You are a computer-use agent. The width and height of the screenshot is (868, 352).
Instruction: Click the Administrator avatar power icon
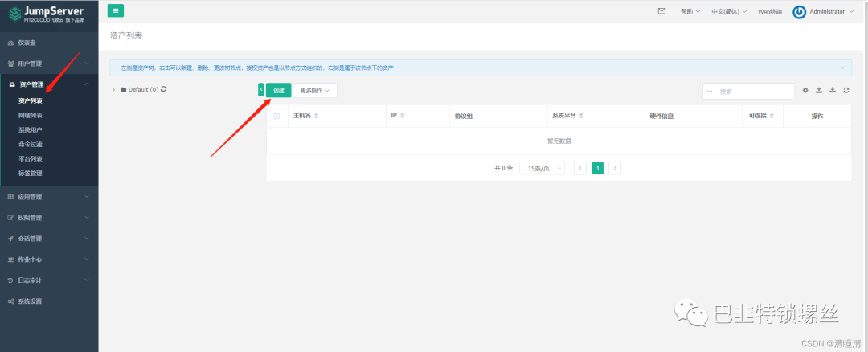point(799,11)
